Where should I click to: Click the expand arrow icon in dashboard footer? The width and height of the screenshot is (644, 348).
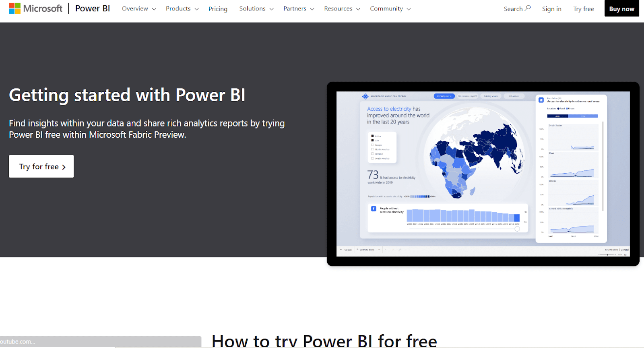pos(399,250)
